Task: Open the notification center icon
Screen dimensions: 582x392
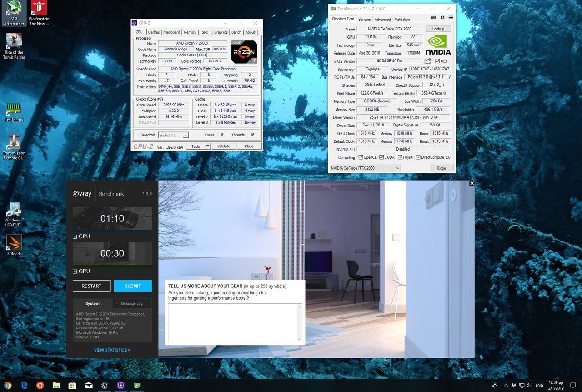Action: (574, 385)
